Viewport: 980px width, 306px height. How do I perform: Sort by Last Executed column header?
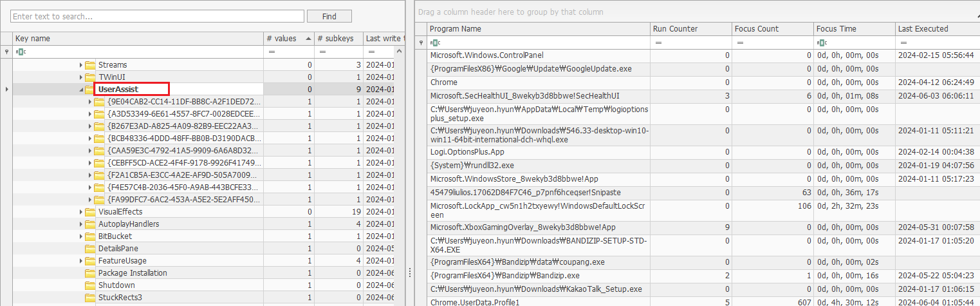pos(938,28)
